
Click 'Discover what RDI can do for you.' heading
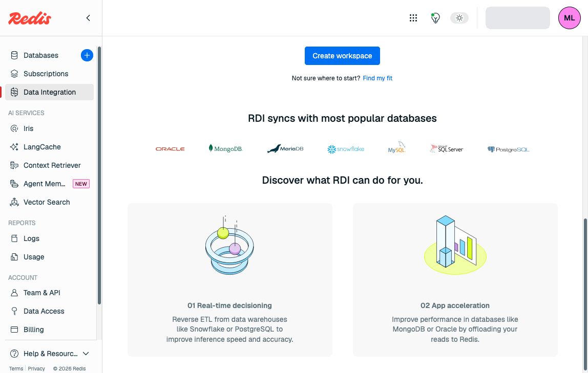point(342,180)
